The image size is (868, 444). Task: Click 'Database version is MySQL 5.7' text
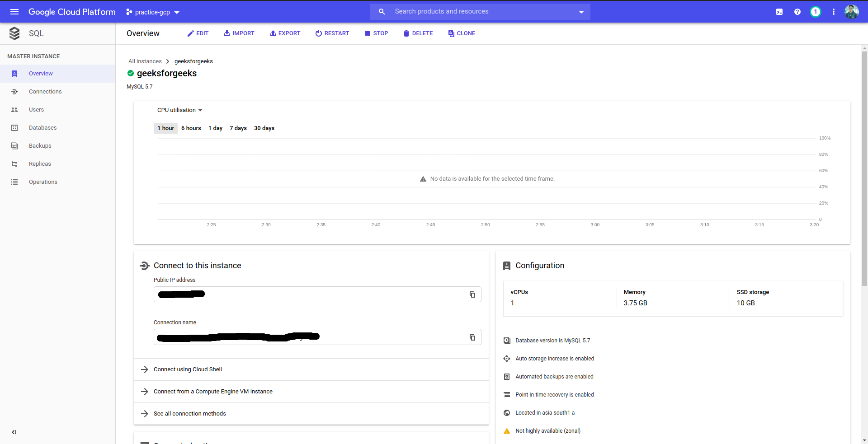click(553, 341)
